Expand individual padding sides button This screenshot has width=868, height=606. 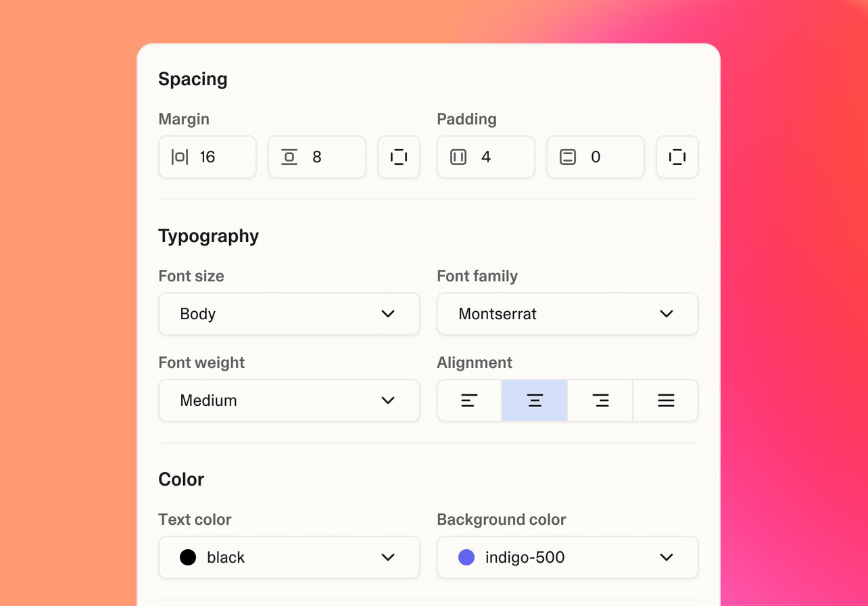[677, 157]
